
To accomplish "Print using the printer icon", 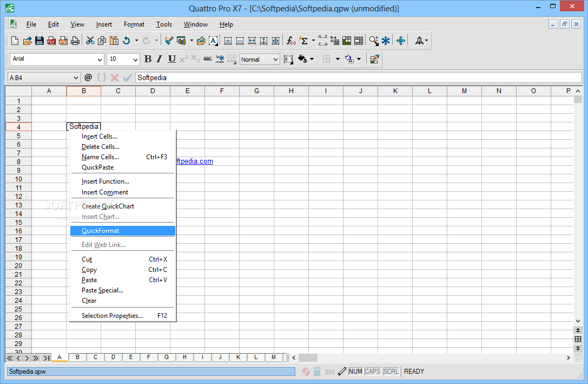I will point(75,41).
